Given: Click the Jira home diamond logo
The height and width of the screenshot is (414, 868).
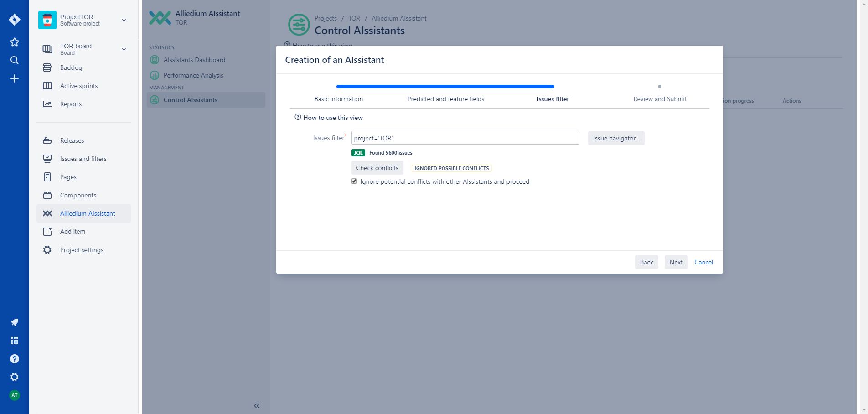Looking at the screenshot, I should point(15,20).
